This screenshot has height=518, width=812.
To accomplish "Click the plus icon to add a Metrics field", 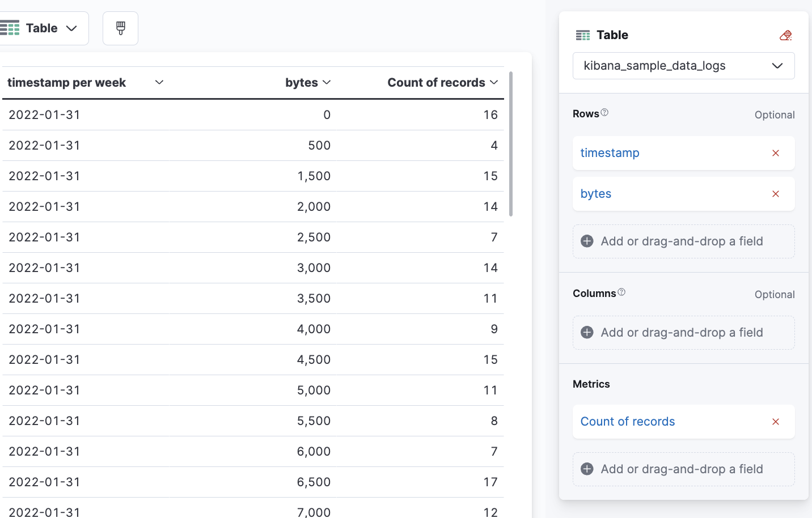I will pos(586,469).
